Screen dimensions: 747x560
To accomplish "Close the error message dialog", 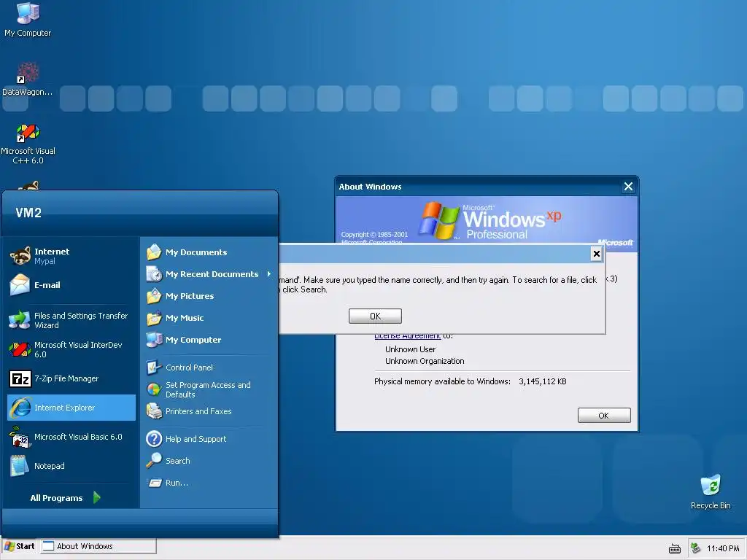I will [596, 254].
